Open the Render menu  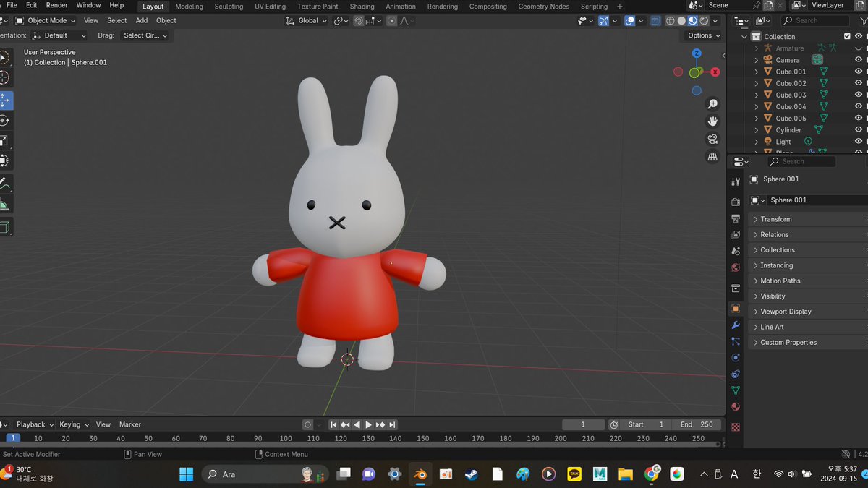56,5
